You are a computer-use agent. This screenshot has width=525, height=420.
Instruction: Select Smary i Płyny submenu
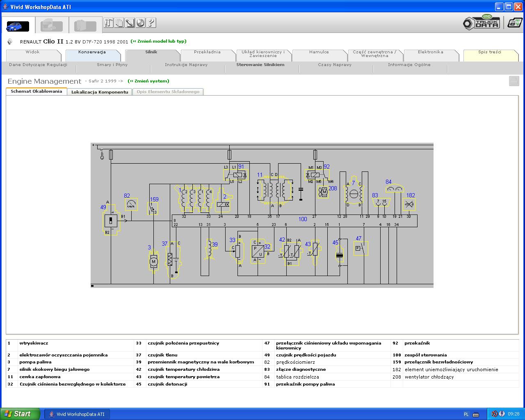[112, 65]
